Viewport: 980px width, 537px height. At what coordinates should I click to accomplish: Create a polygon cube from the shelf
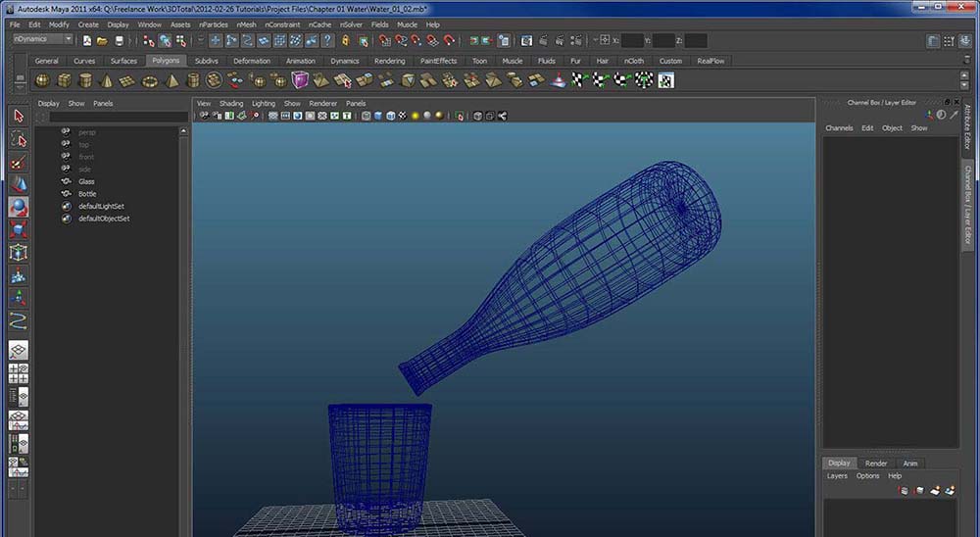[x=64, y=80]
